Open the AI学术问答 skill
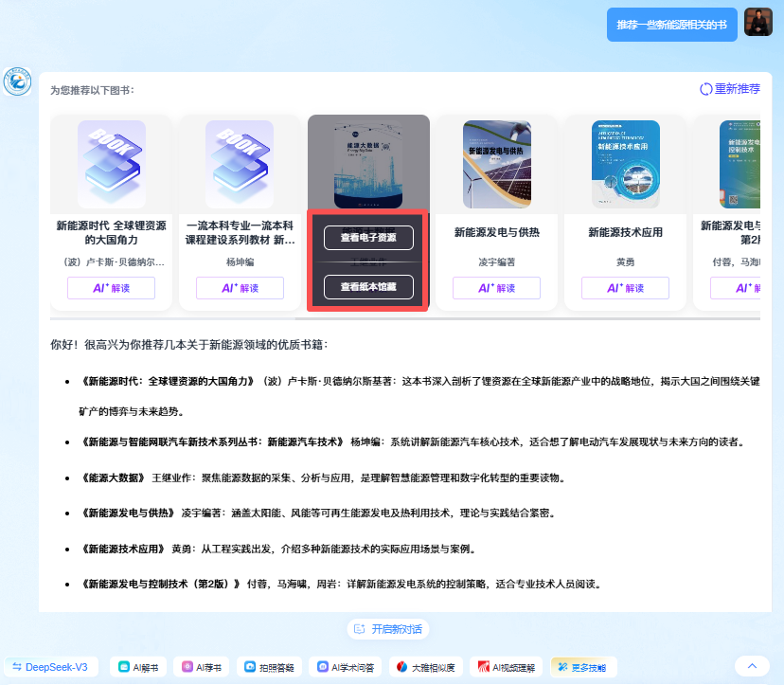Viewport: 784px width, 685px height. pos(346,667)
